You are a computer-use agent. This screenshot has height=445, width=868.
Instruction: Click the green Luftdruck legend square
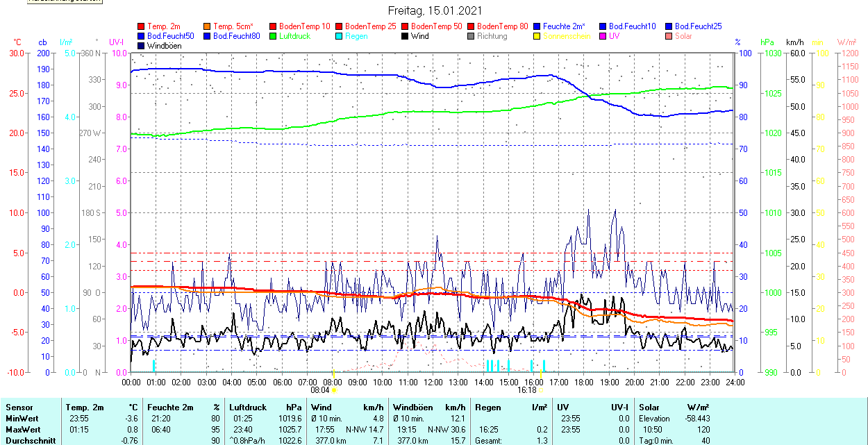(273, 36)
